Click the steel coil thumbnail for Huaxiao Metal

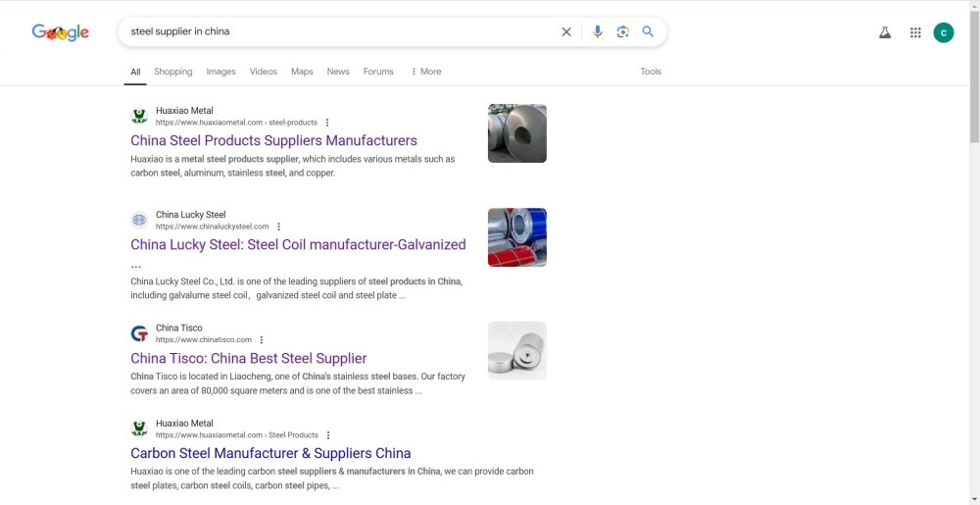517,133
